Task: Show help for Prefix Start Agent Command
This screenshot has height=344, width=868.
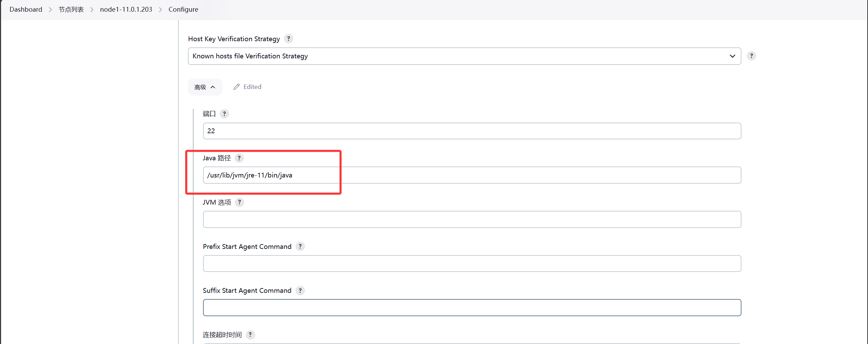Action: (x=300, y=246)
